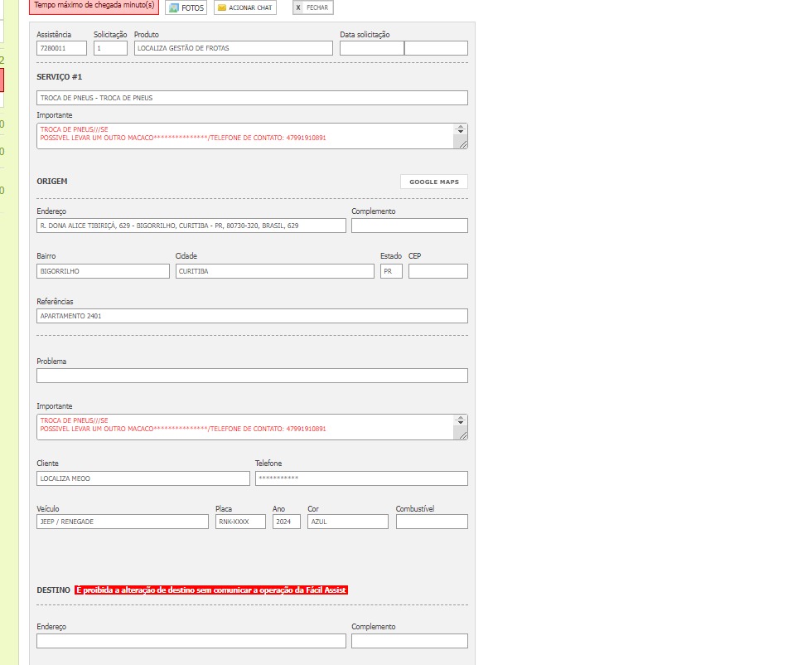Click the TROCA DE PNEUS service field
Screen dimensions: 812x665
(x=252, y=98)
